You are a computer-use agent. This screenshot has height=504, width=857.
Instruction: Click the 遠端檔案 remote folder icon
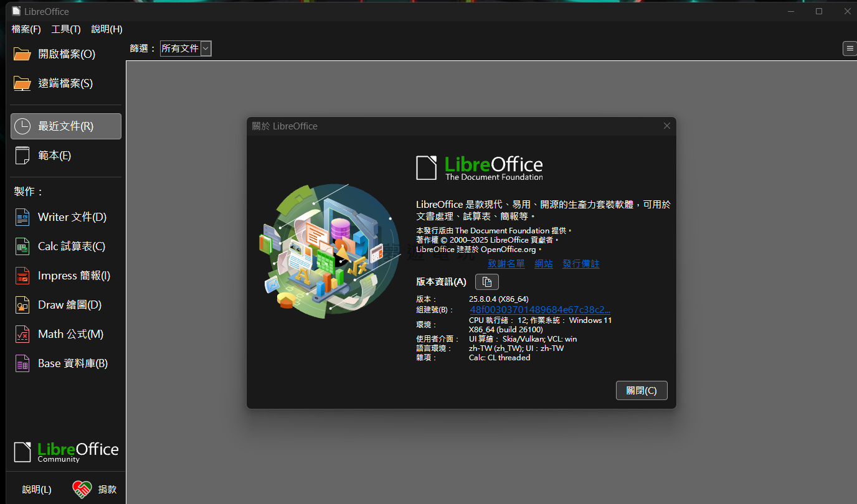(x=22, y=83)
